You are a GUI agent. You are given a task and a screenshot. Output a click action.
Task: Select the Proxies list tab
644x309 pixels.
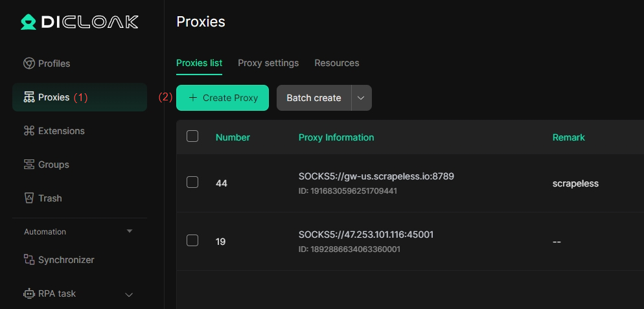click(x=199, y=63)
